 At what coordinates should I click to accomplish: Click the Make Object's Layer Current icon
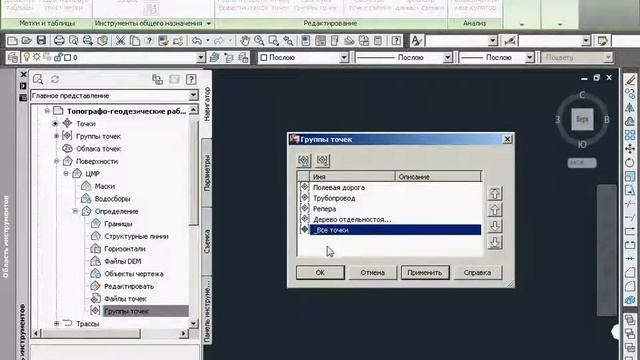point(214,58)
